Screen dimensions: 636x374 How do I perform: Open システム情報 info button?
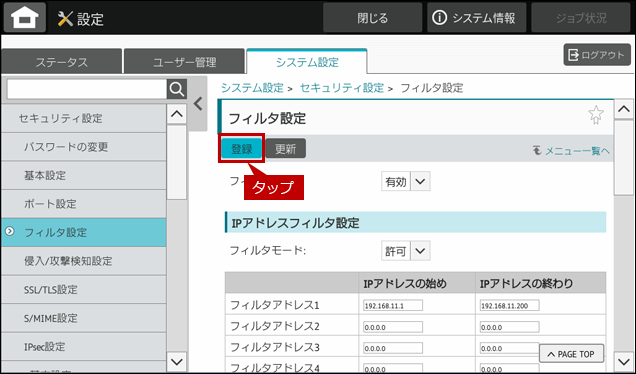[476, 18]
